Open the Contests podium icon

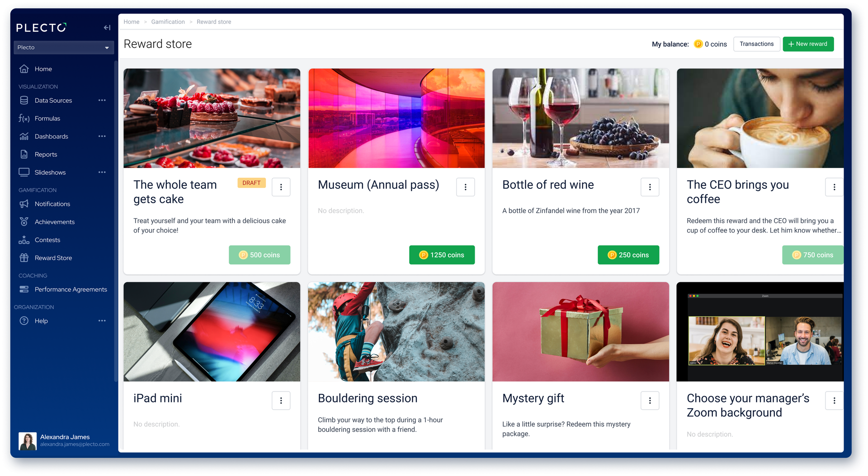(x=24, y=240)
